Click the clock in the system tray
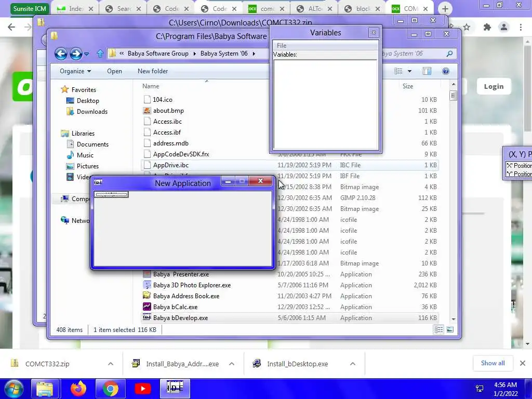532x399 pixels. click(506, 389)
